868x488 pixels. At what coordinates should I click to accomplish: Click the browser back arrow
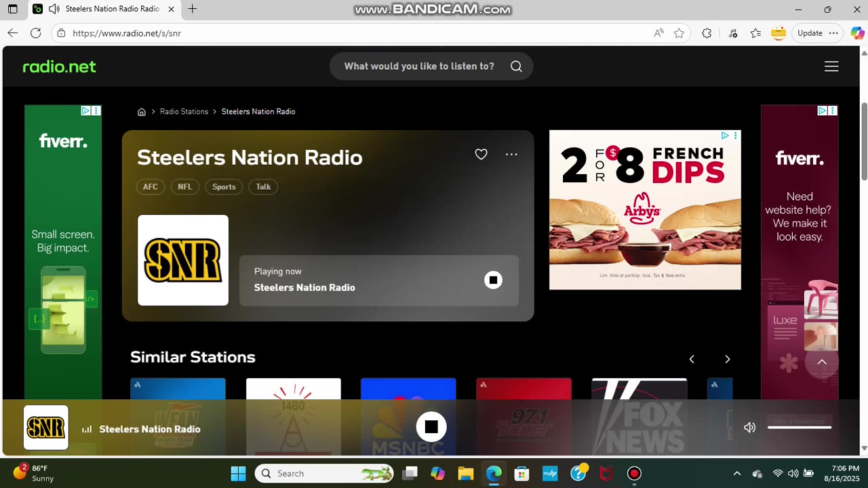[x=13, y=33]
